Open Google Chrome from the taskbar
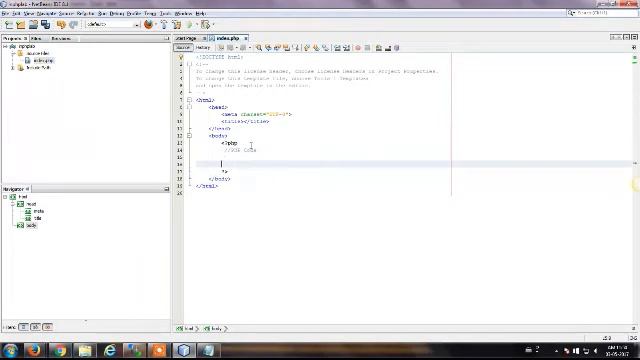640x360 pixels. (59, 350)
